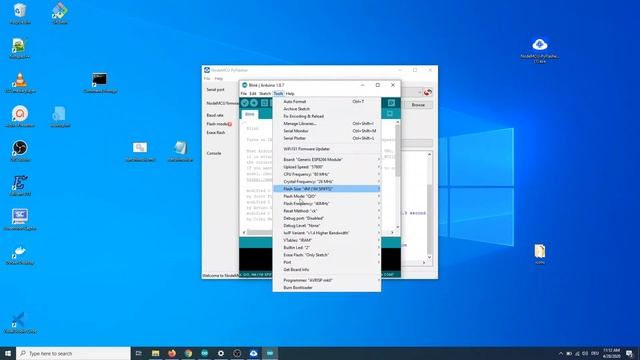Select Get Board Info
The image size is (640, 360).
tap(327, 270)
